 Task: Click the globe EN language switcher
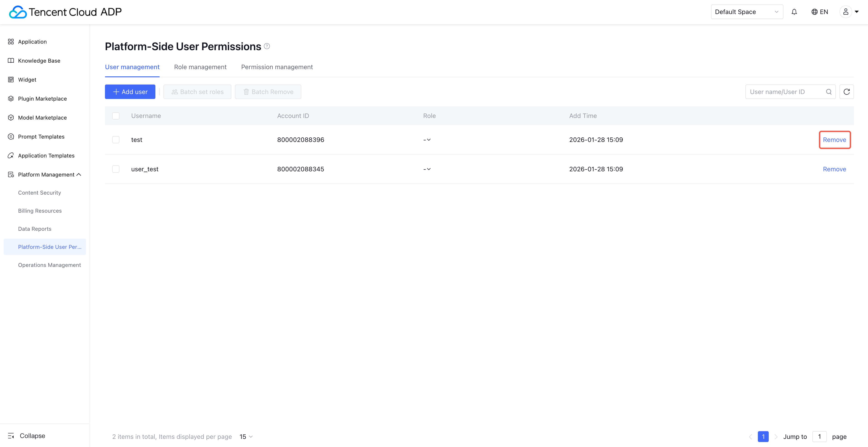819,12
